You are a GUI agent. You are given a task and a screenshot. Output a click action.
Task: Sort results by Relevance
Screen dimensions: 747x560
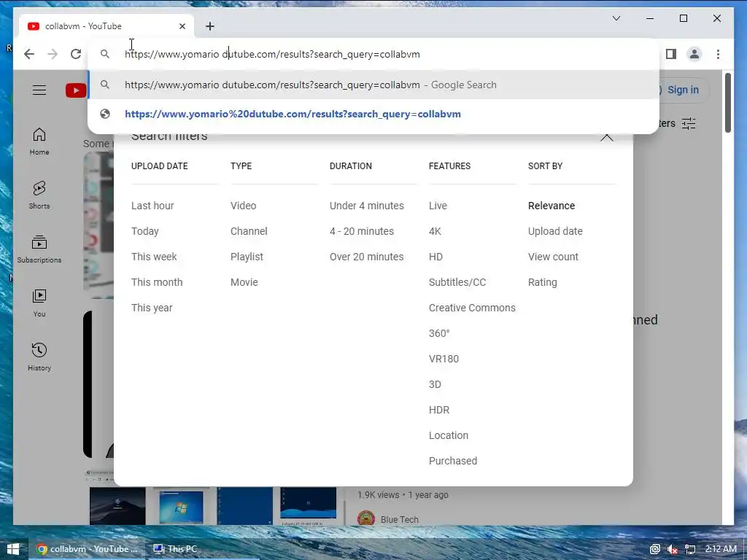click(551, 206)
